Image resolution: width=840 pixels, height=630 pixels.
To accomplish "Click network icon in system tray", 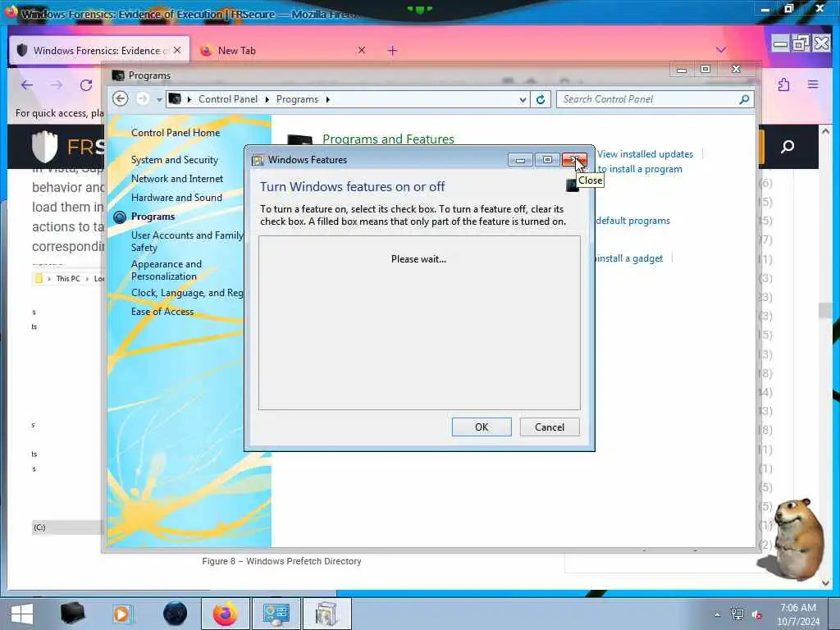I will tap(737, 614).
